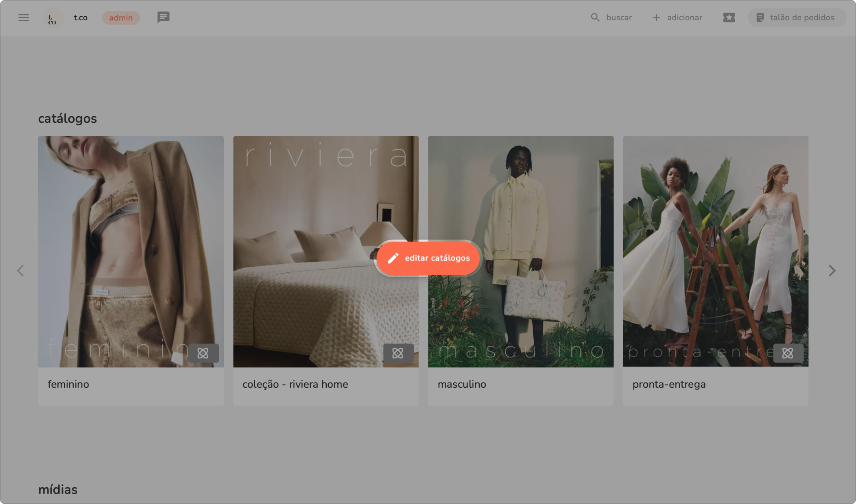Click the badge icon on riviera cover
Screen dimensions: 856x504
[398, 353]
